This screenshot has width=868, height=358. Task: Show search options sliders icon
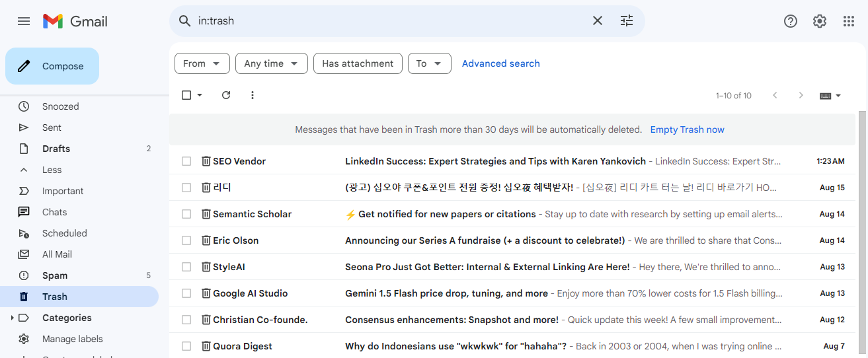[627, 21]
